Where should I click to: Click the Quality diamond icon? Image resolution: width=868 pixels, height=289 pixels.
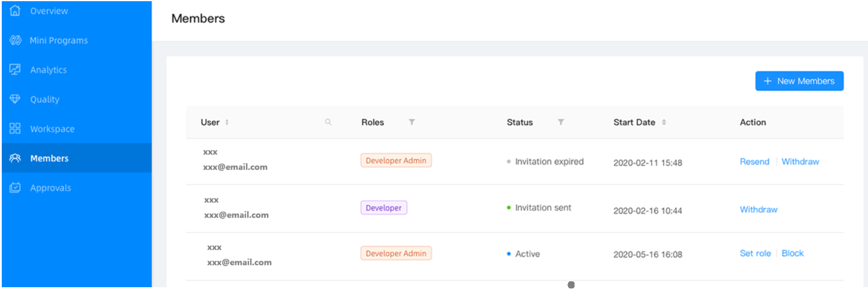coord(15,99)
